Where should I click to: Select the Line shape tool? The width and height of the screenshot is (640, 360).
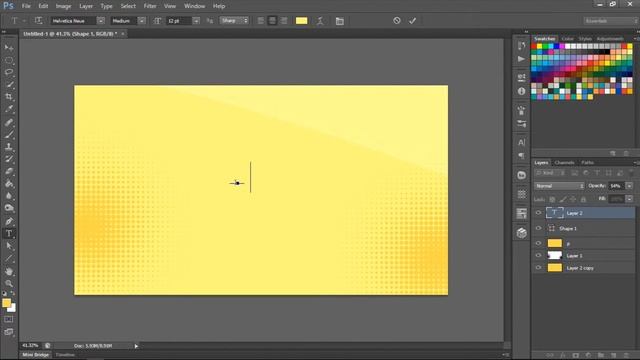(9, 259)
